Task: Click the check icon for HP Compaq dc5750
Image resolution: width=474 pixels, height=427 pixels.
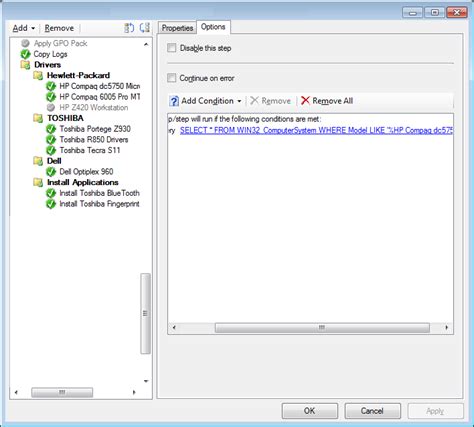Action: click(x=51, y=86)
